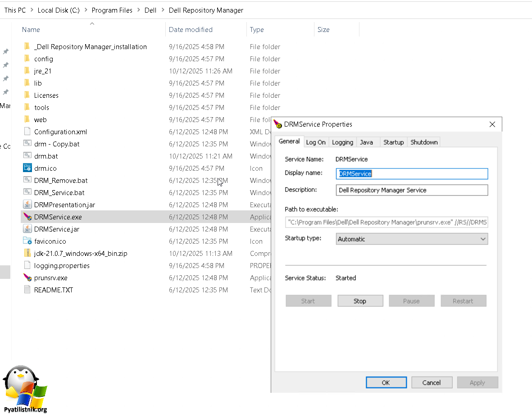Image resolution: width=532 pixels, height=414 pixels.
Task: Select the drm.ico icon file
Action: [27, 168]
